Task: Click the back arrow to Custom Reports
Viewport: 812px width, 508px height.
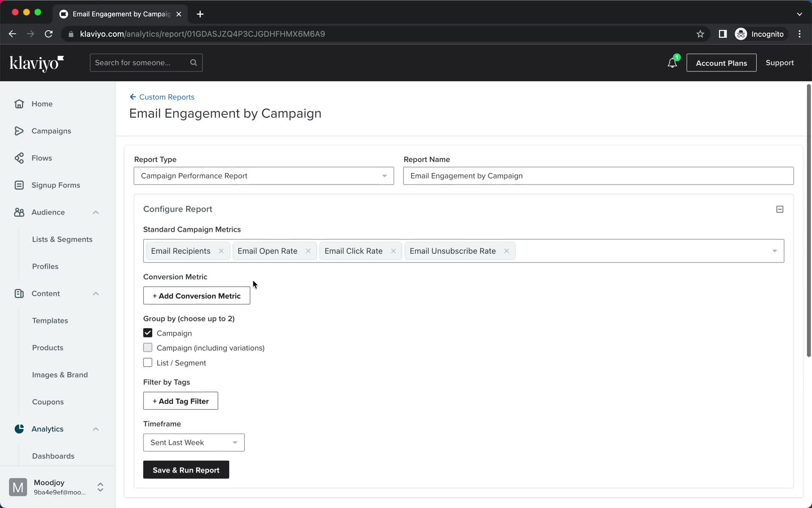Action: pyautogui.click(x=132, y=97)
